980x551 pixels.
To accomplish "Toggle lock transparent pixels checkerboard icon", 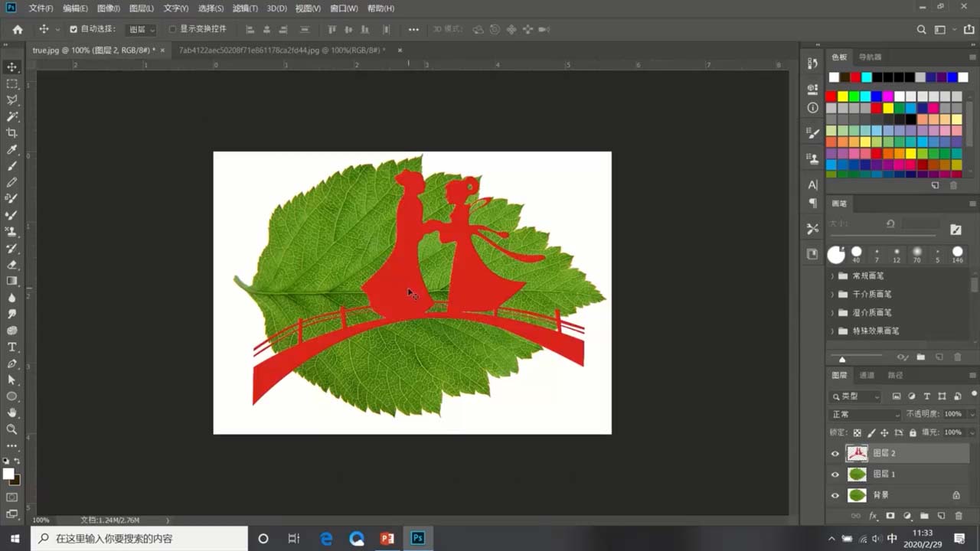I will coord(857,432).
